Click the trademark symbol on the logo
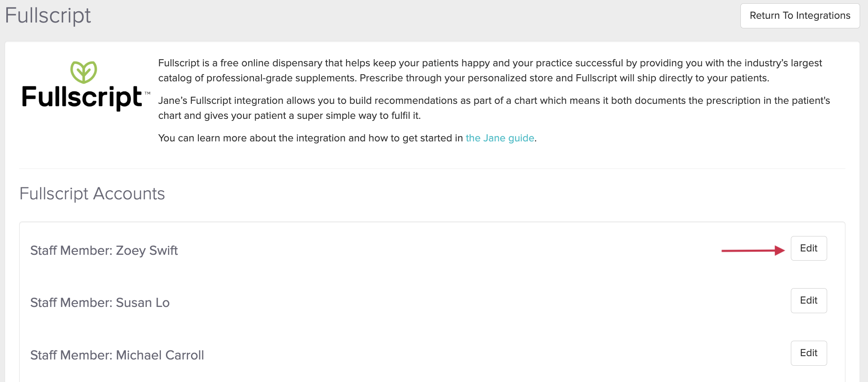The height and width of the screenshot is (382, 868). click(x=147, y=93)
